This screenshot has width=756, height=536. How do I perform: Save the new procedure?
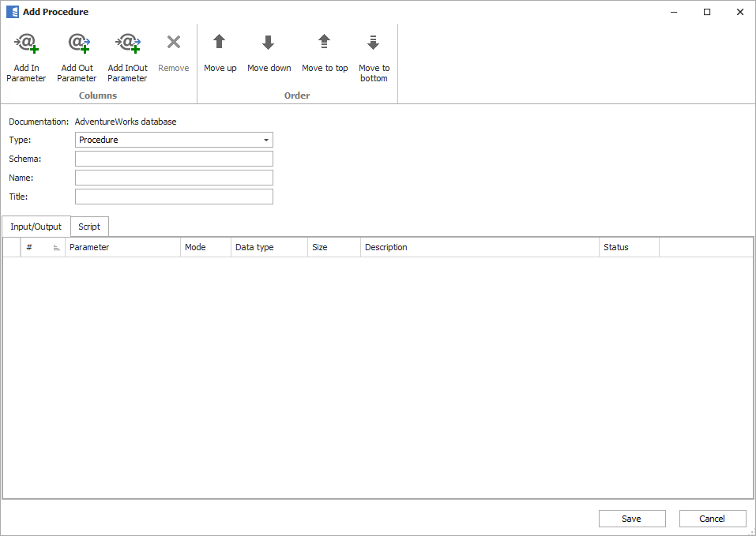click(631, 519)
